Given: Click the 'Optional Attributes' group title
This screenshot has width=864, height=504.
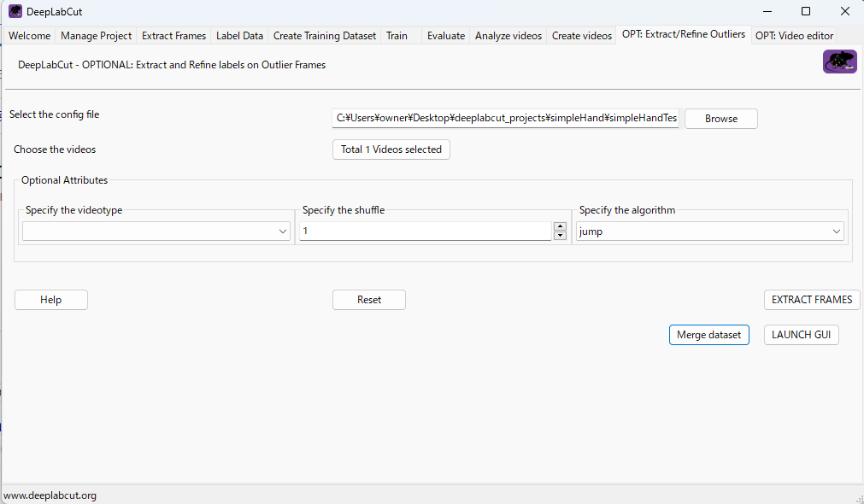Looking at the screenshot, I should (x=64, y=180).
